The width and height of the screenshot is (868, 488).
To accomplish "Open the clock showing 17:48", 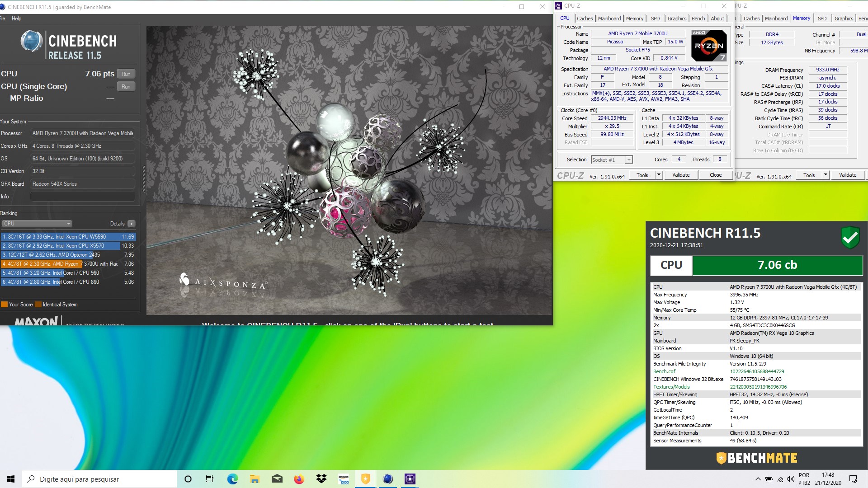I will [828, 479].
